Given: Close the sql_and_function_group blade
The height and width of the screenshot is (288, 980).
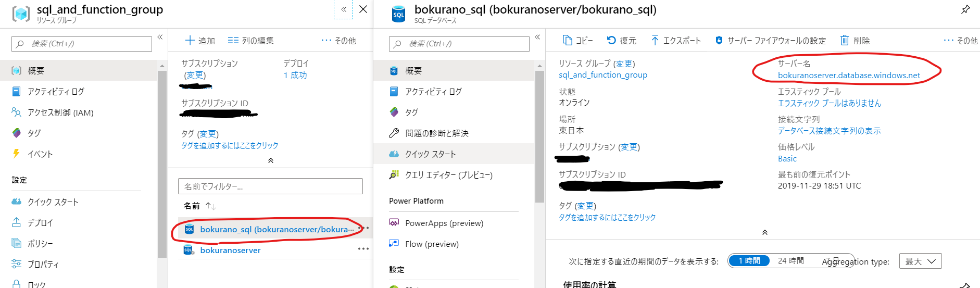Looking at the screenshot, I should (x=363, y=9).
